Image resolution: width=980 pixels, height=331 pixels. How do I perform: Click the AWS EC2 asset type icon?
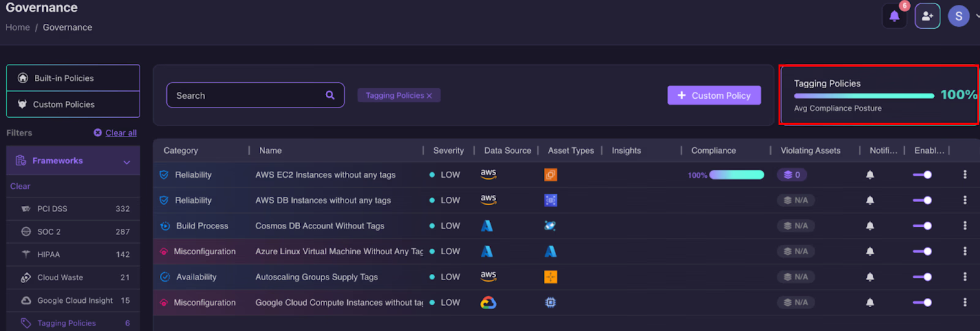click(551, 175)
